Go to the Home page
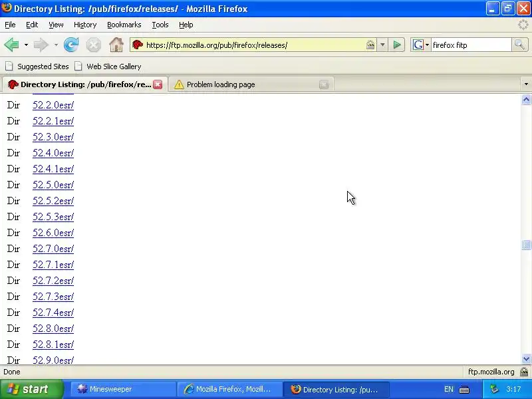 click(x=116, y=45)
